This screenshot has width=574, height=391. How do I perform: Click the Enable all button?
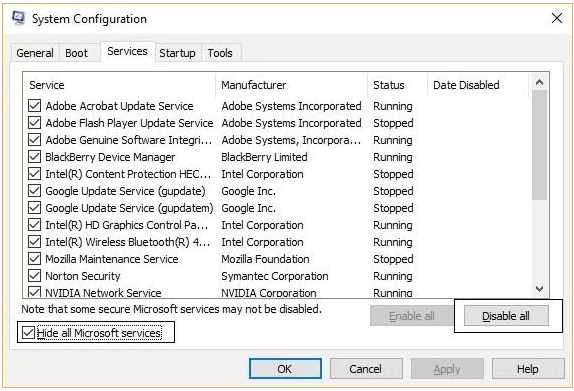click(x=411, y=316)
